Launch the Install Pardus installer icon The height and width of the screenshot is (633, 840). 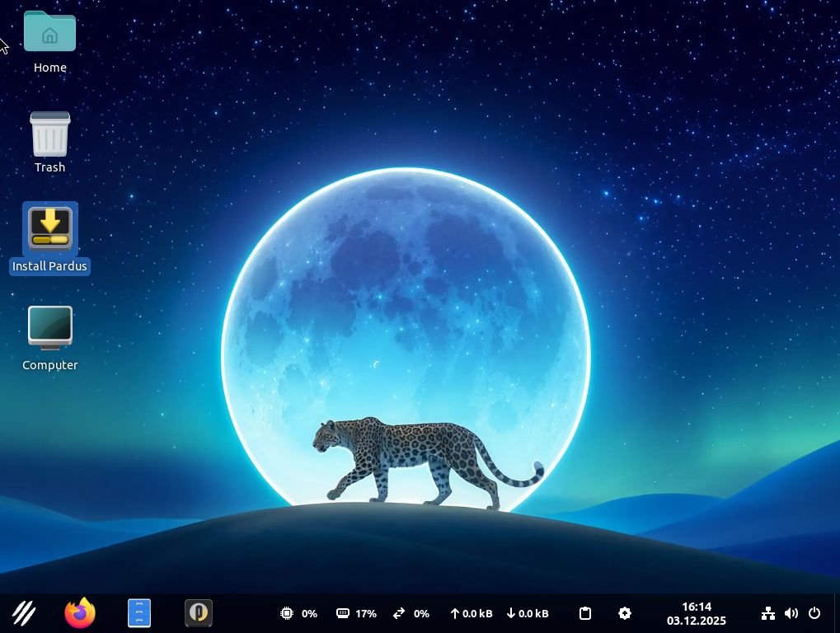[49, 229]
